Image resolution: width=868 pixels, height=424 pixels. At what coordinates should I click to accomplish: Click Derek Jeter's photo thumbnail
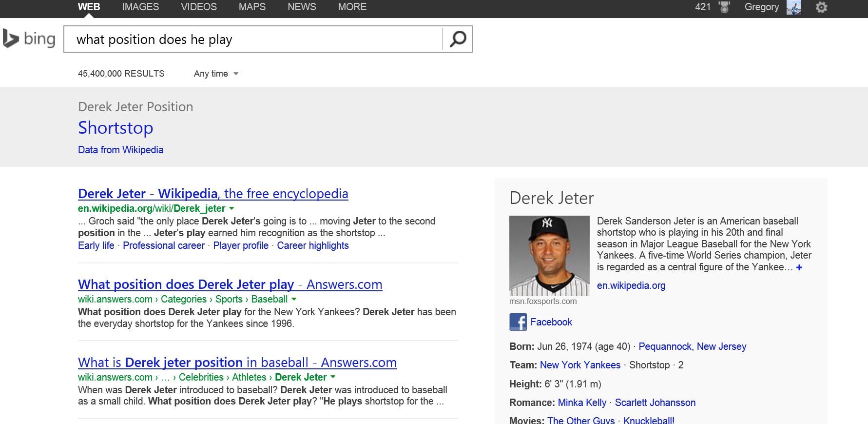point(549,256)
